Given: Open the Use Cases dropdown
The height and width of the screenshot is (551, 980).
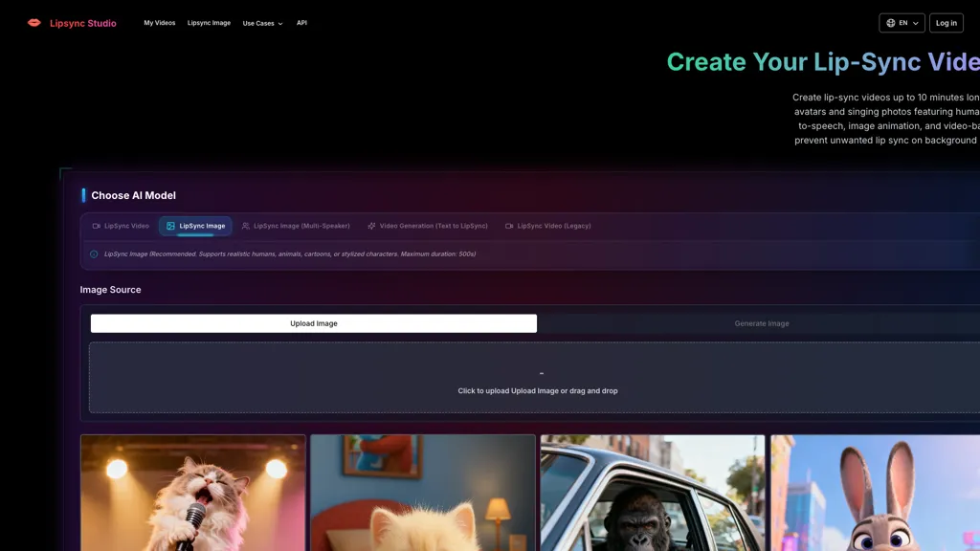Looking at the screenshot, I should click(261, 22).
